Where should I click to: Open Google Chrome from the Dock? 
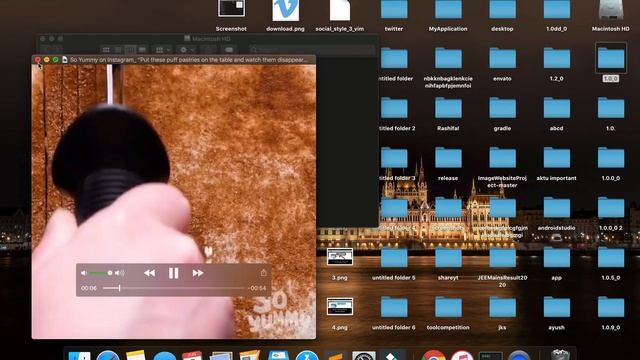433,356
